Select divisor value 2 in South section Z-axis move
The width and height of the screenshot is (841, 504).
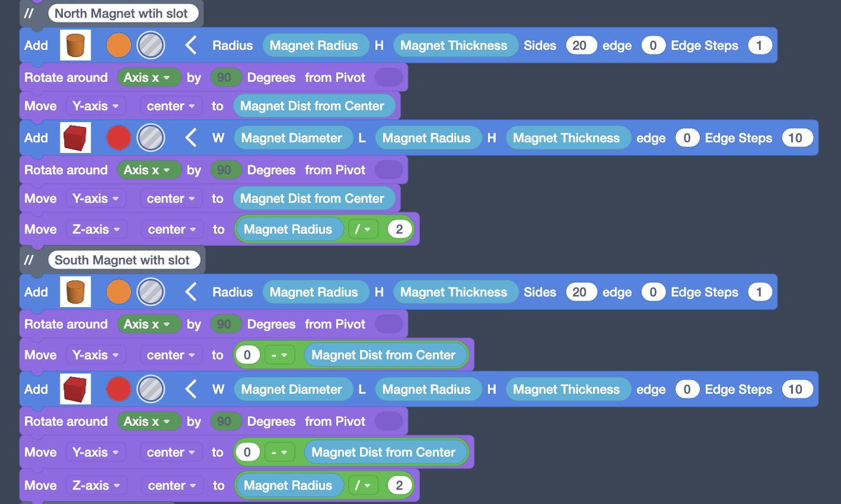point(399,485)
